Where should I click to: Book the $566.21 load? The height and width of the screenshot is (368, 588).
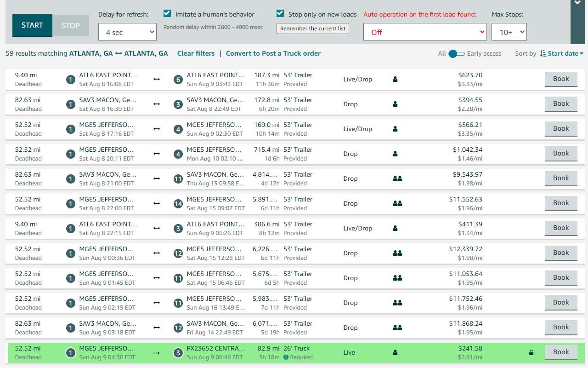click(561, 129)
